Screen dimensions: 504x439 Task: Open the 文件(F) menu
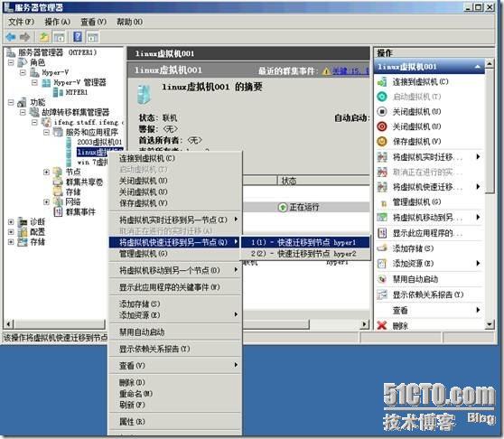[21, 22]
